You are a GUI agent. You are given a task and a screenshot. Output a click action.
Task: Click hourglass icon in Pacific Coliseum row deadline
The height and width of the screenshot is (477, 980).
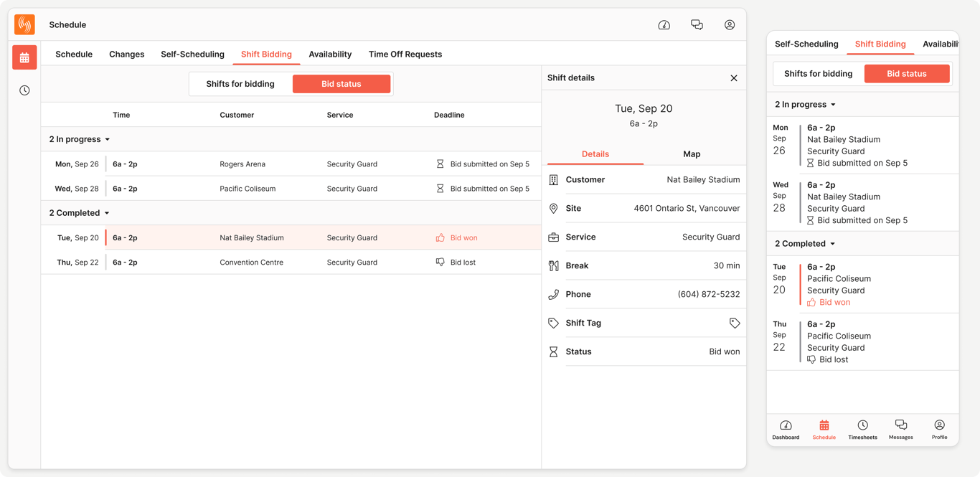click(440, 189)
